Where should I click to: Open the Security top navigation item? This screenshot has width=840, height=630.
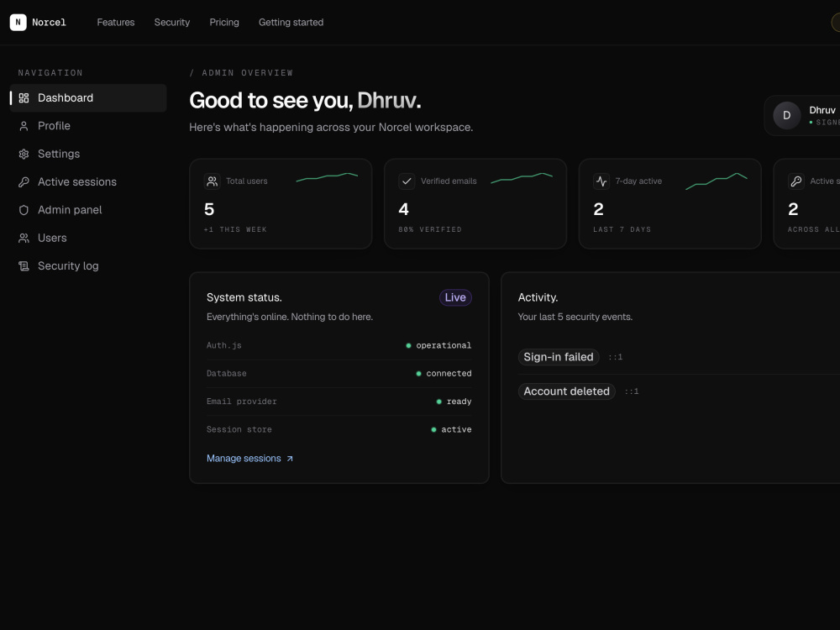(172, 22)
